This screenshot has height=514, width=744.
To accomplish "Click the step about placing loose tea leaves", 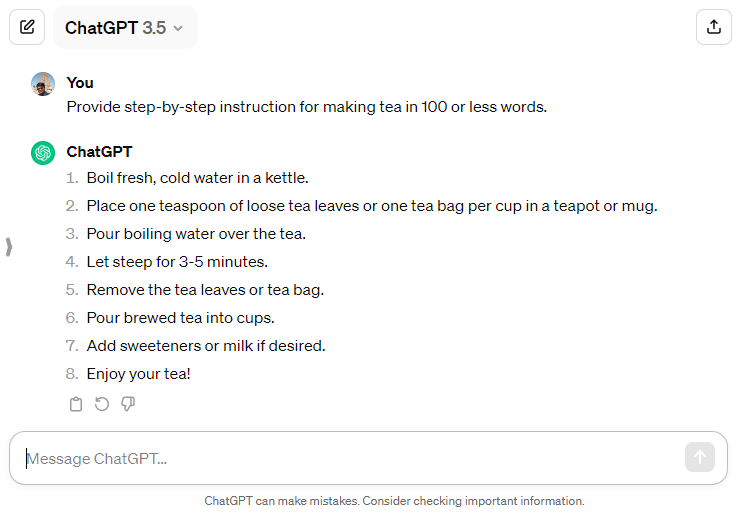I will (371, 206).
